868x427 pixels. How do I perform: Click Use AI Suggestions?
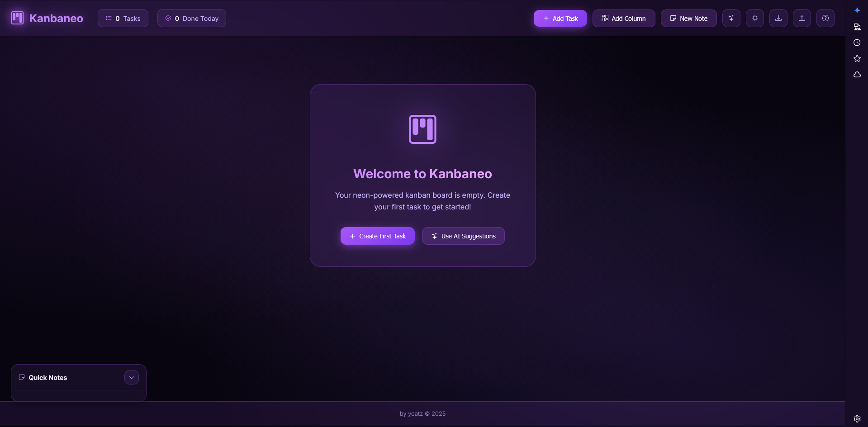[463, 236]
